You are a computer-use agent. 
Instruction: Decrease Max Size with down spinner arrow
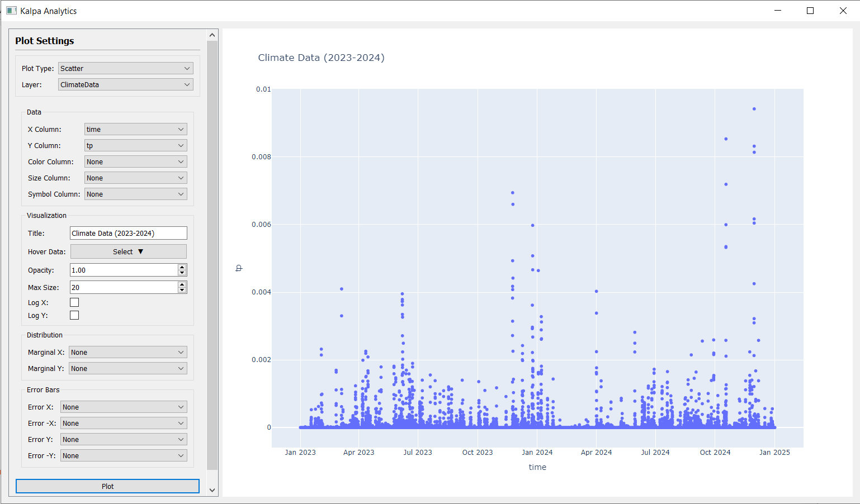(182, 291)
